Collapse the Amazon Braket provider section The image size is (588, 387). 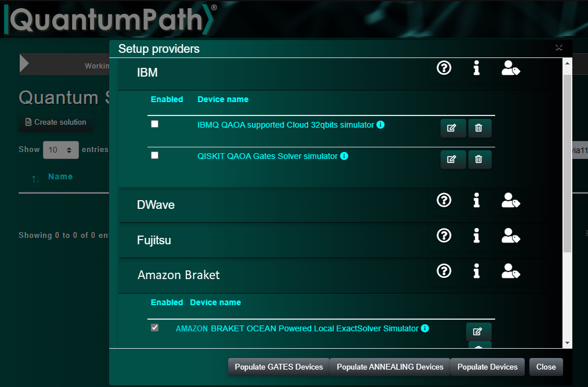pos(179,275)
